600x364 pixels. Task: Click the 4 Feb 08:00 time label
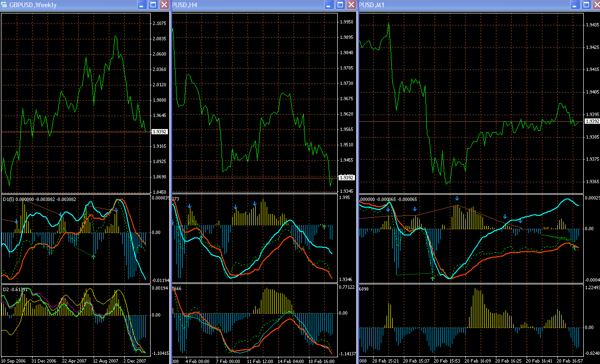point(197,360)
